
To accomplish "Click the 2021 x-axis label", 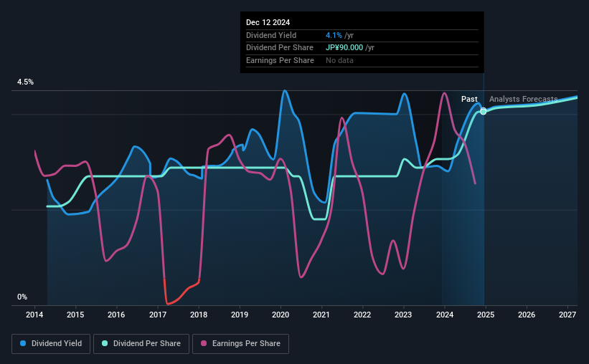I will point(321,315).
